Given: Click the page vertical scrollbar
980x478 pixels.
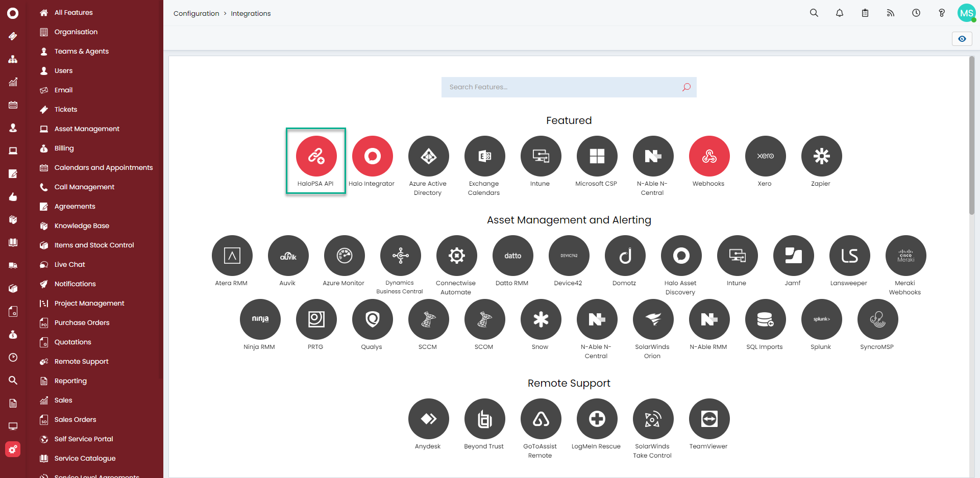Looking at the screenshot, I should pyautogui.click(x=972, y=137).
